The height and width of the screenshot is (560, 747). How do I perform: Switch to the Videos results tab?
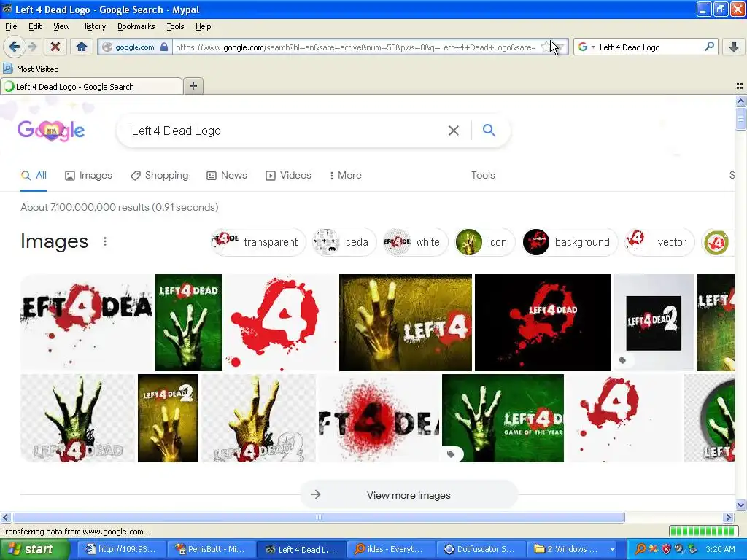coord(288,175)
